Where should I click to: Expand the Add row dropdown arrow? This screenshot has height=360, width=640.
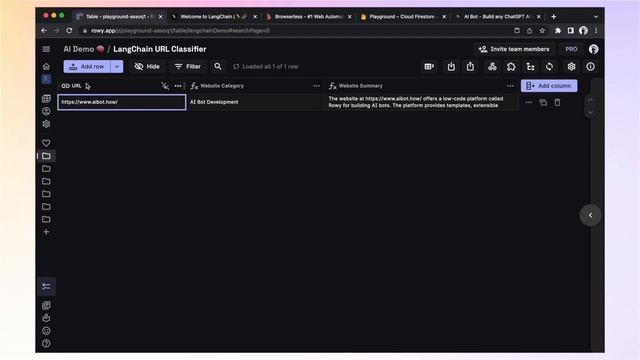(117, 67)
